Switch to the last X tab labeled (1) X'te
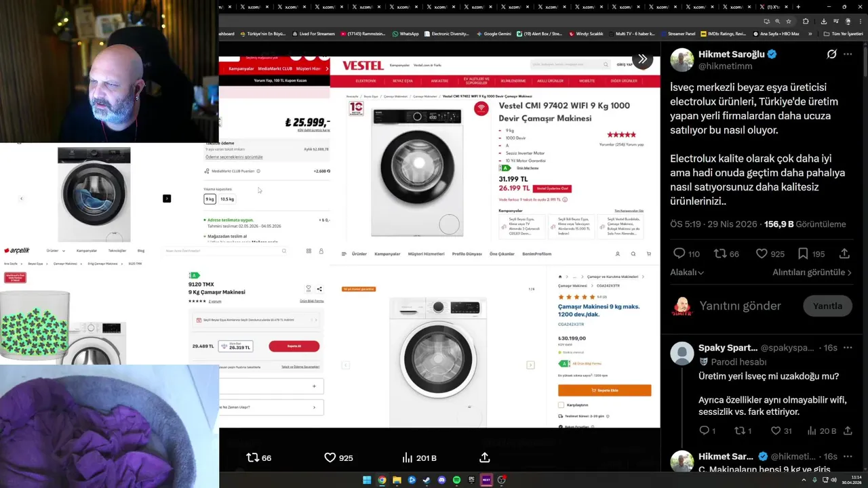868x488 pixels. click(x=772, y=7)
